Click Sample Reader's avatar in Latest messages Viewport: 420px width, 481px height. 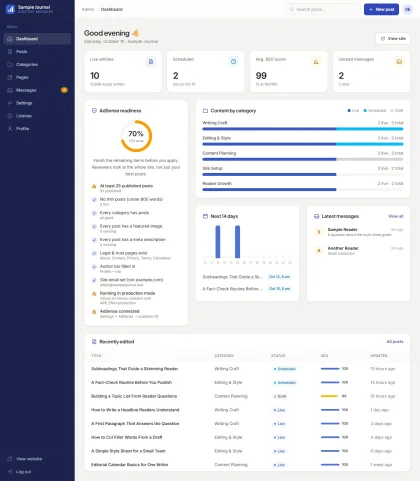pyautogui.click(x=319, y=232)
